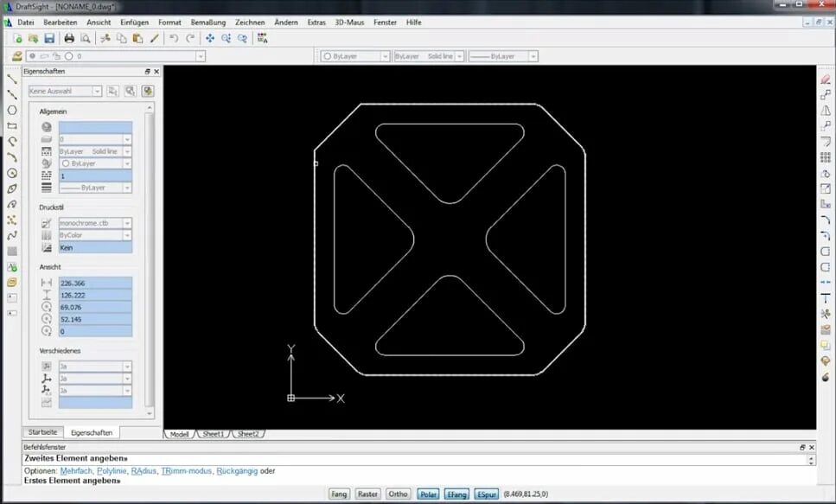Choose the TRimm-modus command option

[x=186, y=471]
